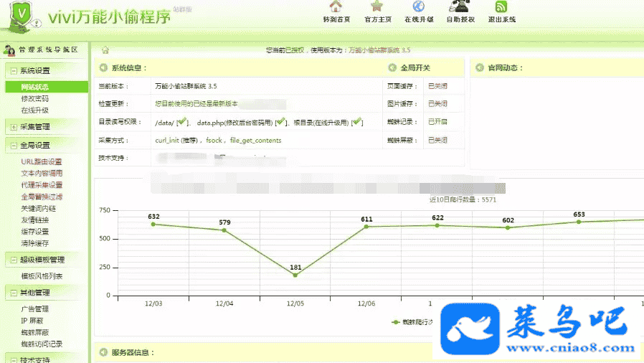Click the small home breadcrumb icon
The image size is (644, 363).
(x=105, y=50)
